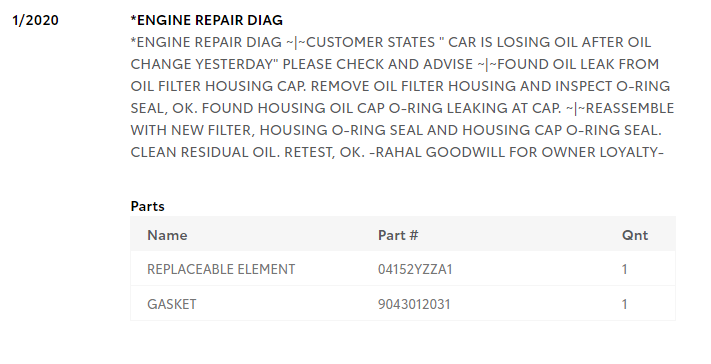The width and height of the screenshot is (711, 364).
Task: Click the Name column header
Action: (x=167, y=235)
